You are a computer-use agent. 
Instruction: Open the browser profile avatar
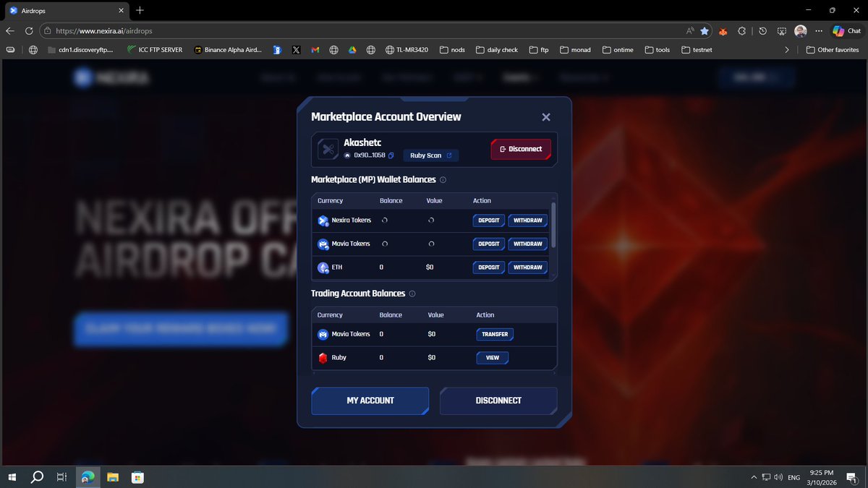(x=801, y=31)
